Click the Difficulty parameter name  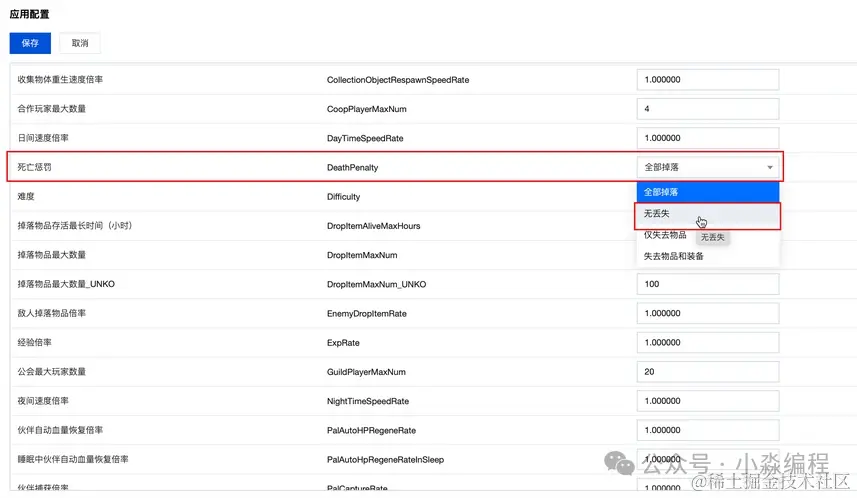(343, 197)
